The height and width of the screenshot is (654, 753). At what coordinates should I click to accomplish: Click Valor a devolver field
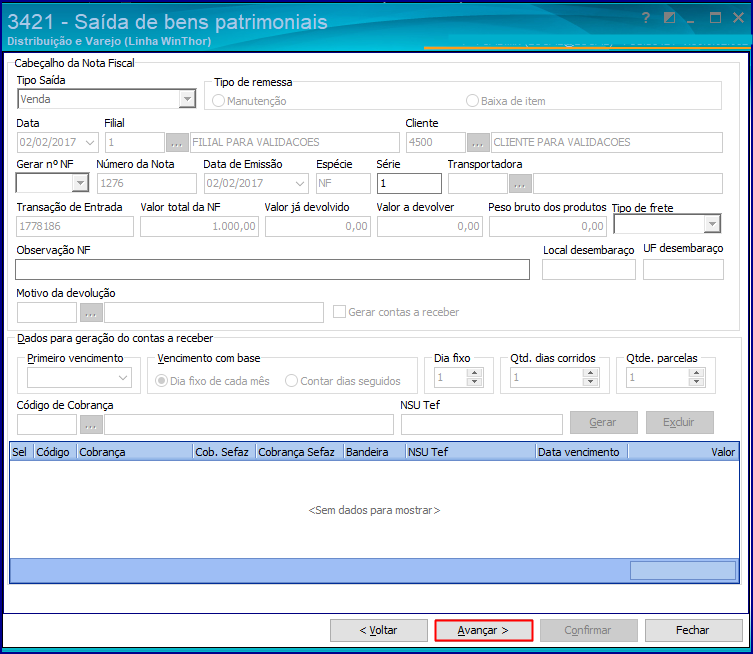(x=430, y=227)
